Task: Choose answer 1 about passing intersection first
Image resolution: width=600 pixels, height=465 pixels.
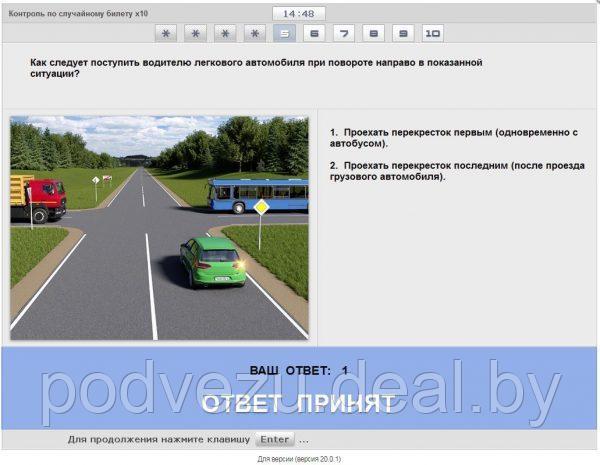Action: click(455, 138)
